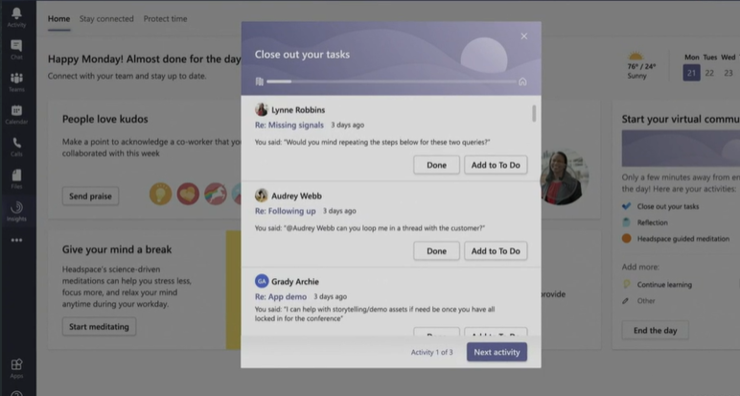Click the dialog progress bar

click(x=391, y=82)
